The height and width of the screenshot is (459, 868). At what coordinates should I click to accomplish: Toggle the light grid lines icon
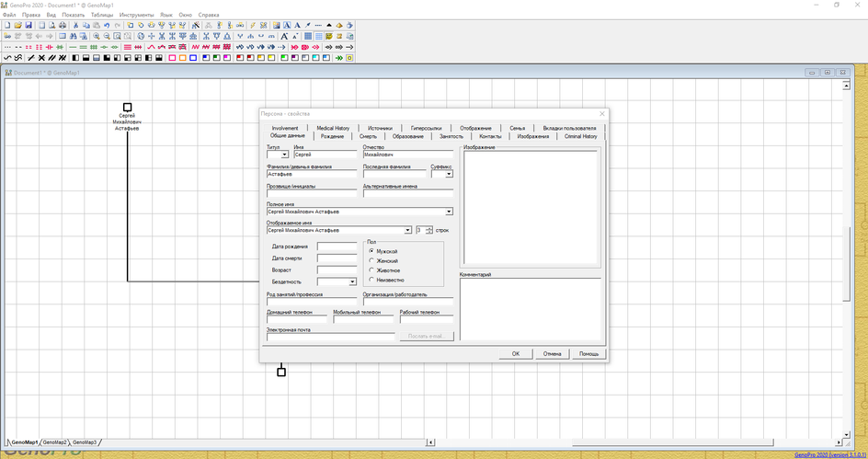tap(318, 36)
